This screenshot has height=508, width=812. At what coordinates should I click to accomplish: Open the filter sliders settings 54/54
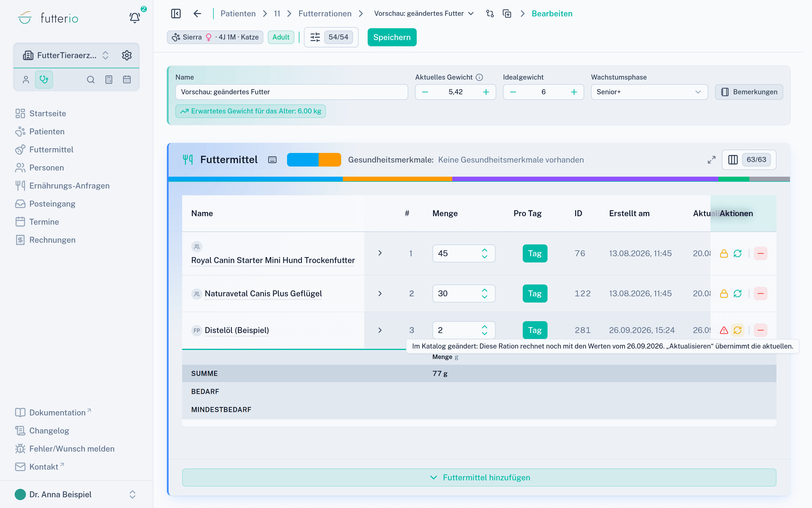pos(331,37)
